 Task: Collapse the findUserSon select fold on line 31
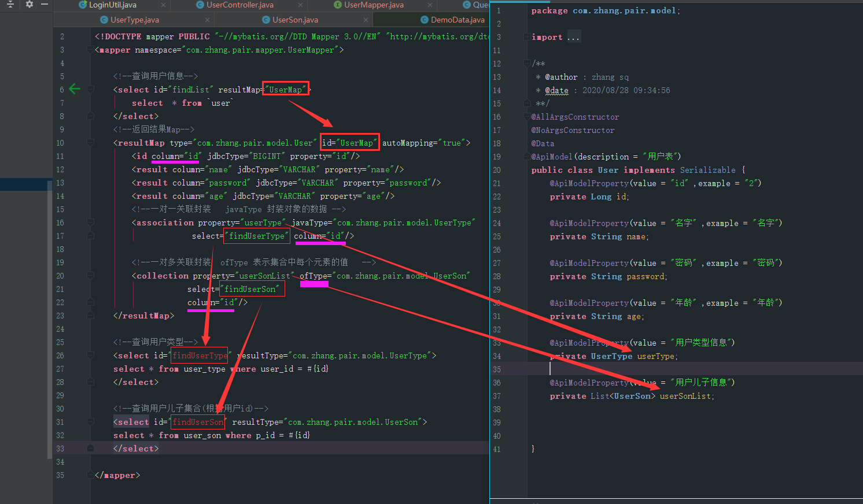pyautogui.click(x=91, y=421)
